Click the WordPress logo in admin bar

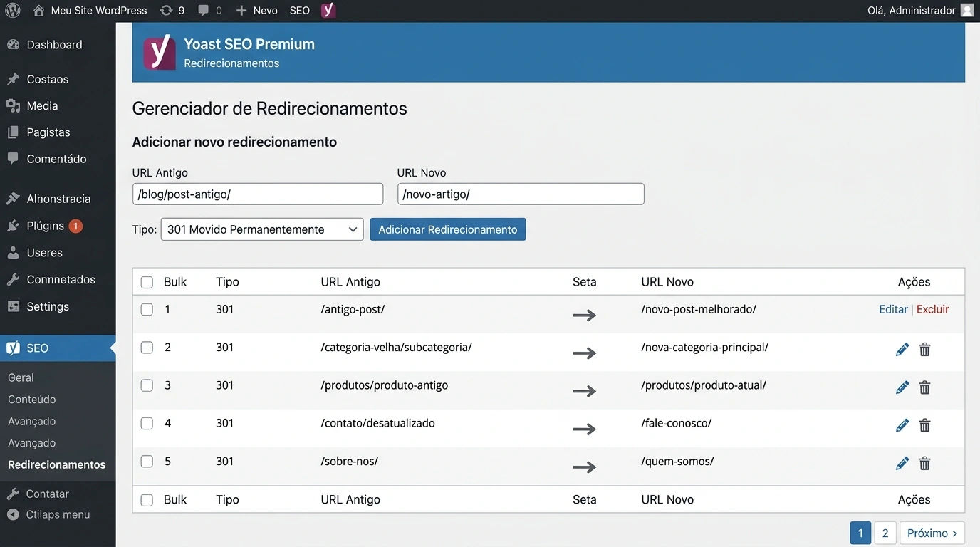coord(13,11)
